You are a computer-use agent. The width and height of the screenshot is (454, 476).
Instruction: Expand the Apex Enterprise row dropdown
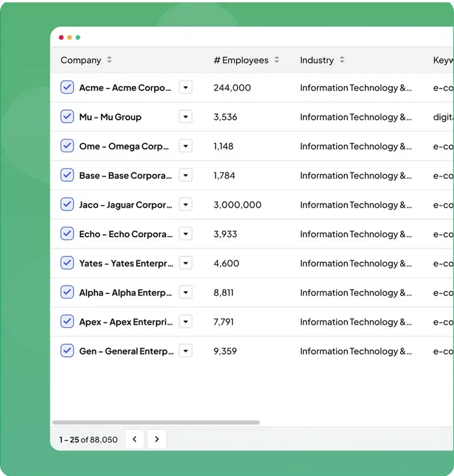(x=185, y=322)
